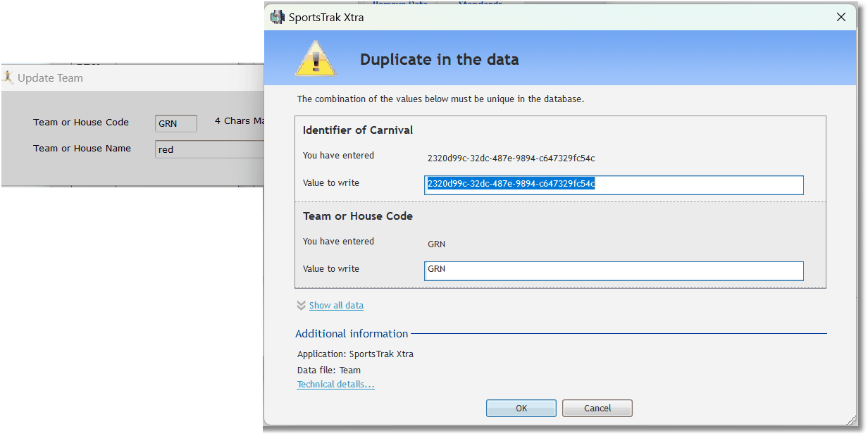Edit Team or House Code value to write

pyautogui.click(x=614, y=271)
